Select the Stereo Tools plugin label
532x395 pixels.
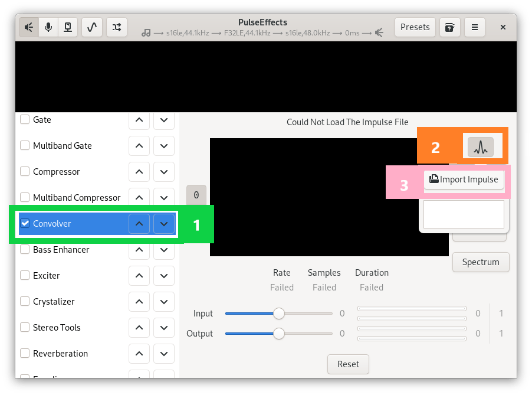[x=57, y=328]
